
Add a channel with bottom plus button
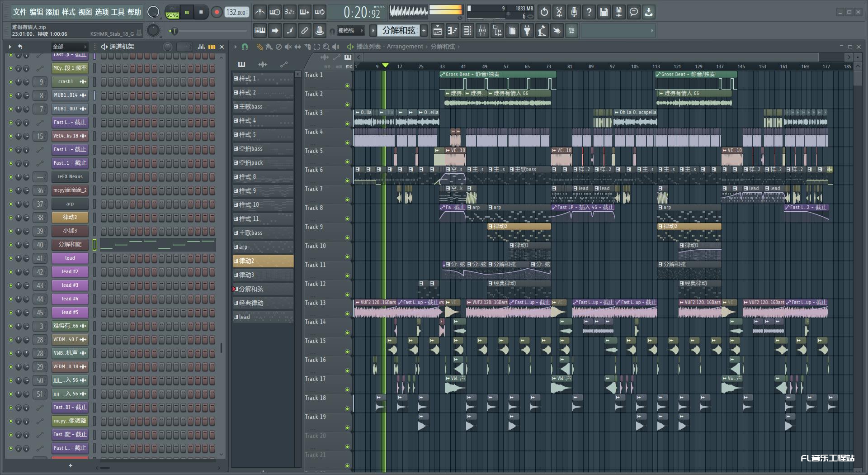70,465
